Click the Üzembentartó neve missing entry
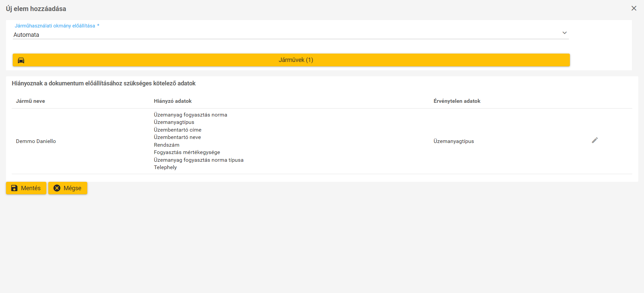The image size is (644, 293). pos(177,137)
